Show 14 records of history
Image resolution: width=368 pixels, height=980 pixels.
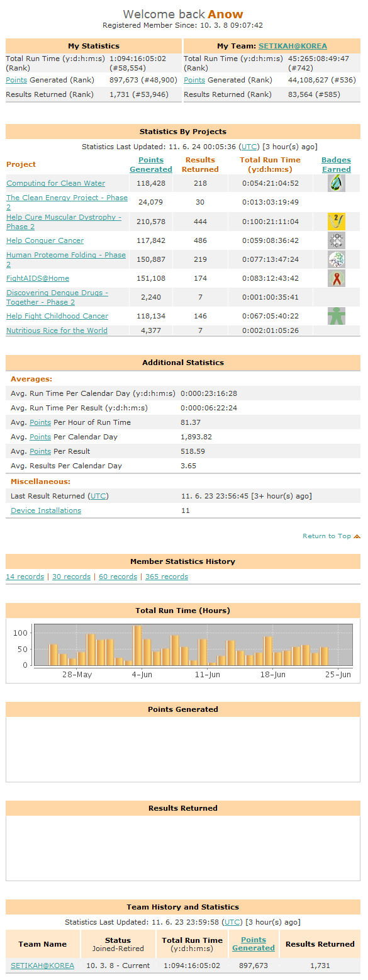[25, 577]
